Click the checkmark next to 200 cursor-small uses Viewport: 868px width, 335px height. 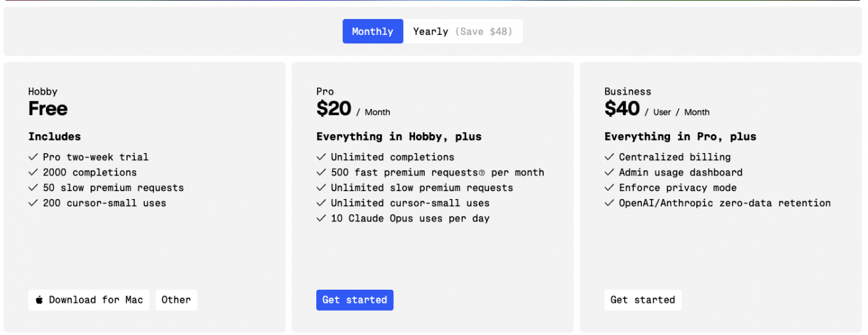pos(33,203)
